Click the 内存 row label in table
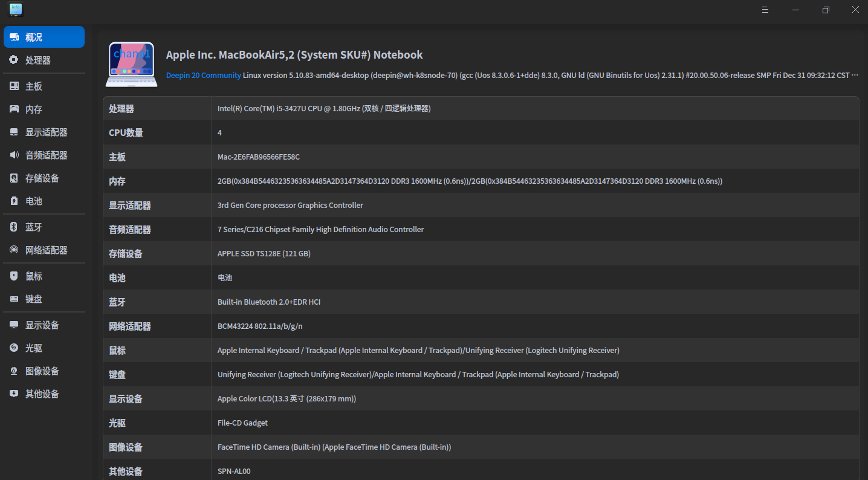The image size is (868, 480). [117, 181]
